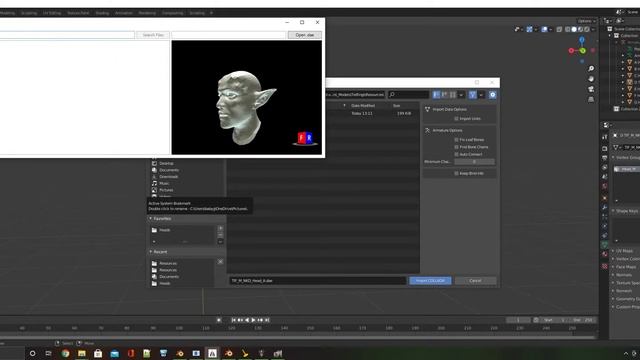Enable the Auto Connect checkbox
Image resolution: width=640 pixels, height=360 pixels.
(456, 154)
